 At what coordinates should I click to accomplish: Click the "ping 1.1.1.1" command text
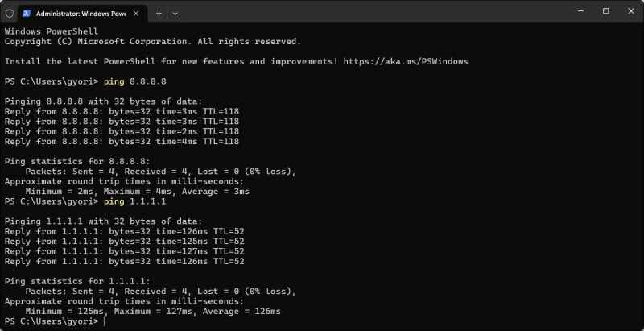(135, 201)
